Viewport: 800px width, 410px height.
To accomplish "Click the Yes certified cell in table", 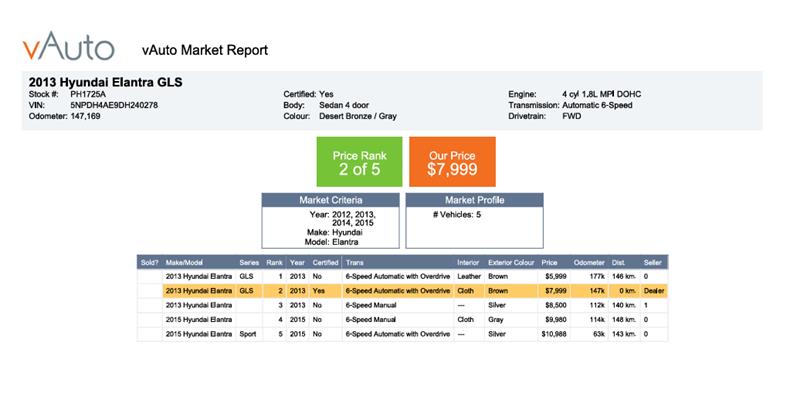I will [318, 291].
